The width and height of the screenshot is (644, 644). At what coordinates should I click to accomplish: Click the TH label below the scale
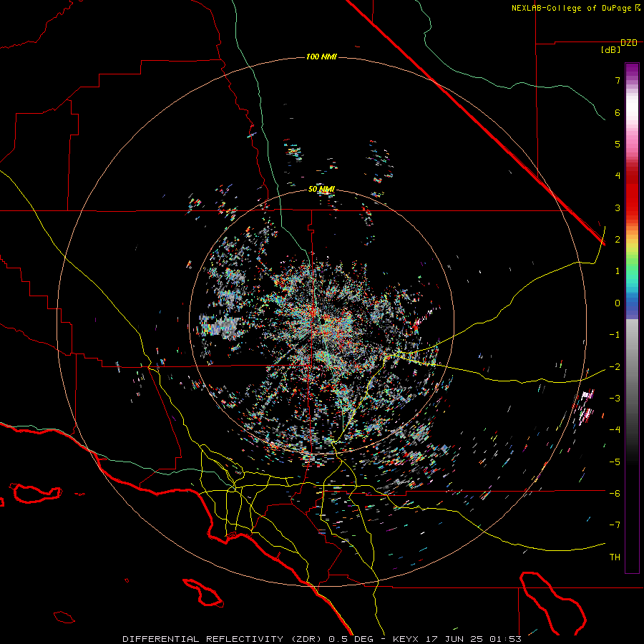coord(615,557)
